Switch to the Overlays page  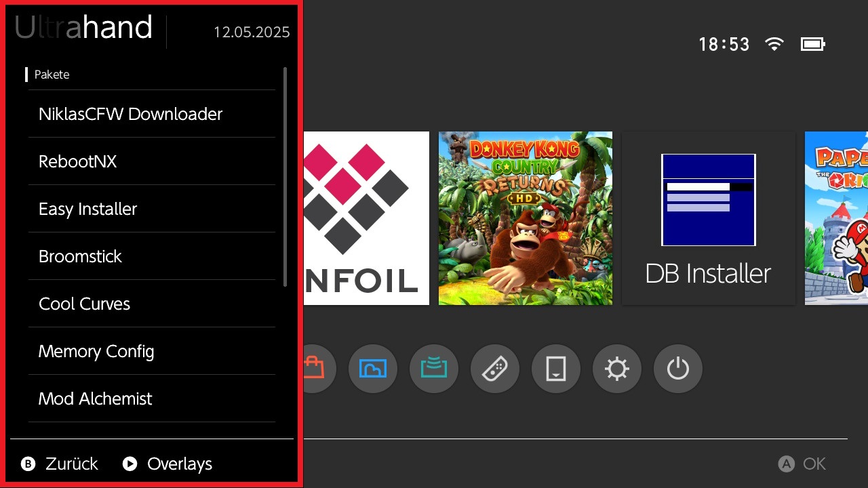coord(180,464)
